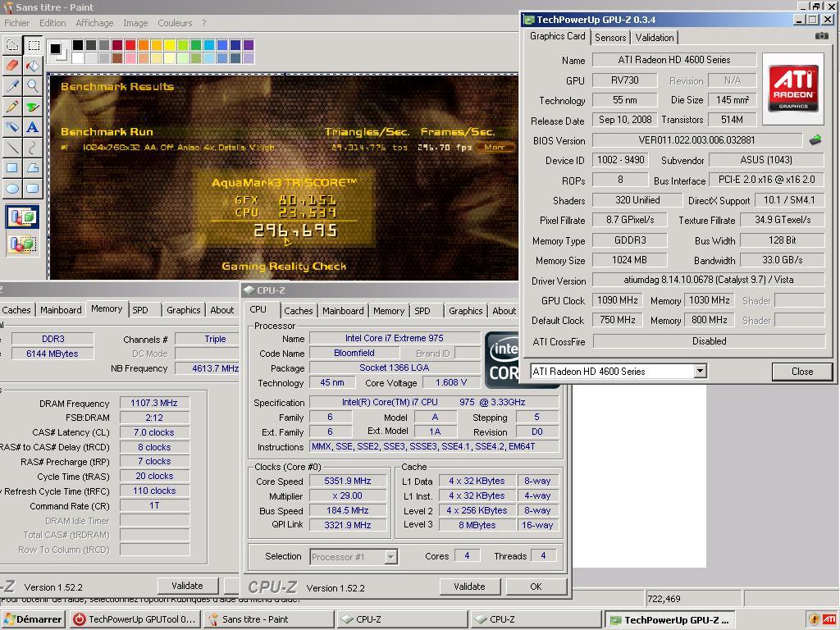Enable the opaque selection option in Paint

22,217
